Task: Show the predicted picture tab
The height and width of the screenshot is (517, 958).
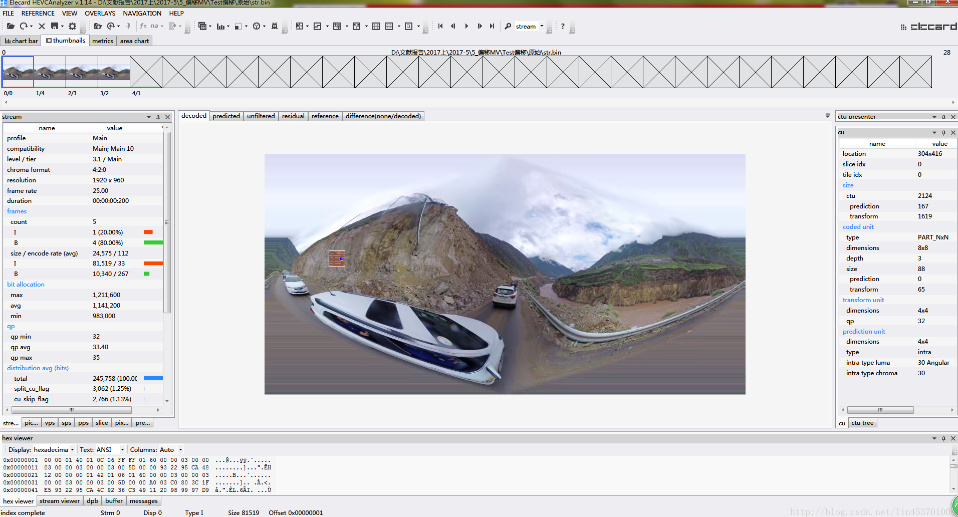Action: coord(226,116)
